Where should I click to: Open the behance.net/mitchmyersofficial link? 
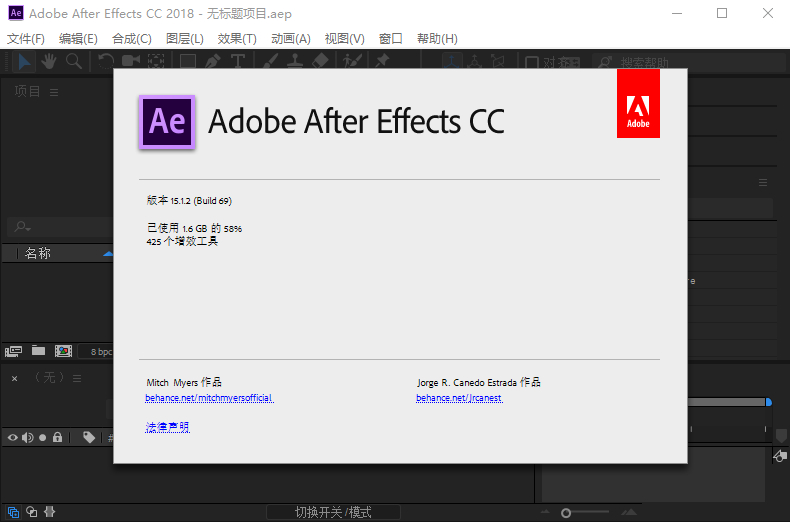[x=209, y=398]
